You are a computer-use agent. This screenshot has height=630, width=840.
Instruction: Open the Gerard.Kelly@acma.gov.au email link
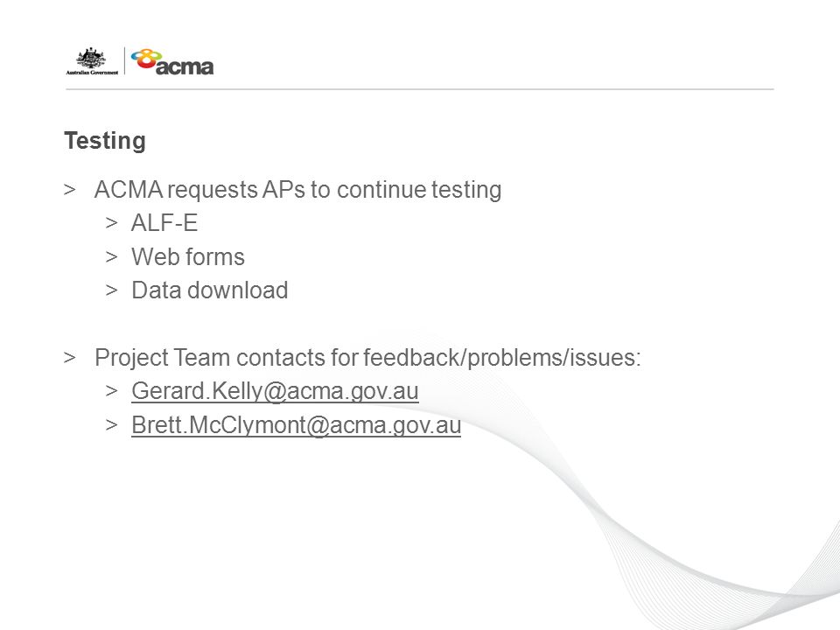click(275, 391)
